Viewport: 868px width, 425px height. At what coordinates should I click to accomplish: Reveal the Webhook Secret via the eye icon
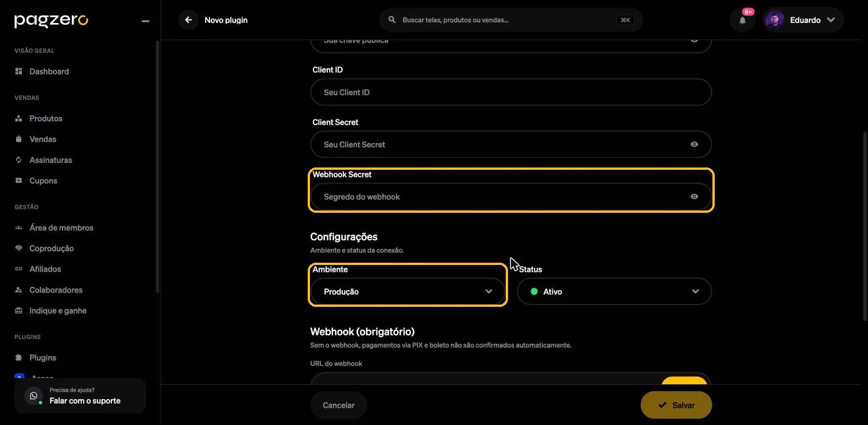[694, 197]
